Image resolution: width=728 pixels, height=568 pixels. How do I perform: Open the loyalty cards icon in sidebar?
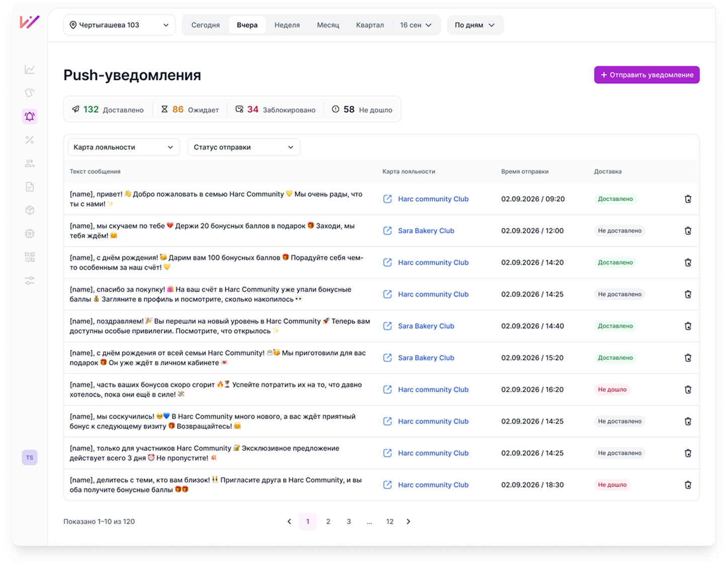[30, 92]
